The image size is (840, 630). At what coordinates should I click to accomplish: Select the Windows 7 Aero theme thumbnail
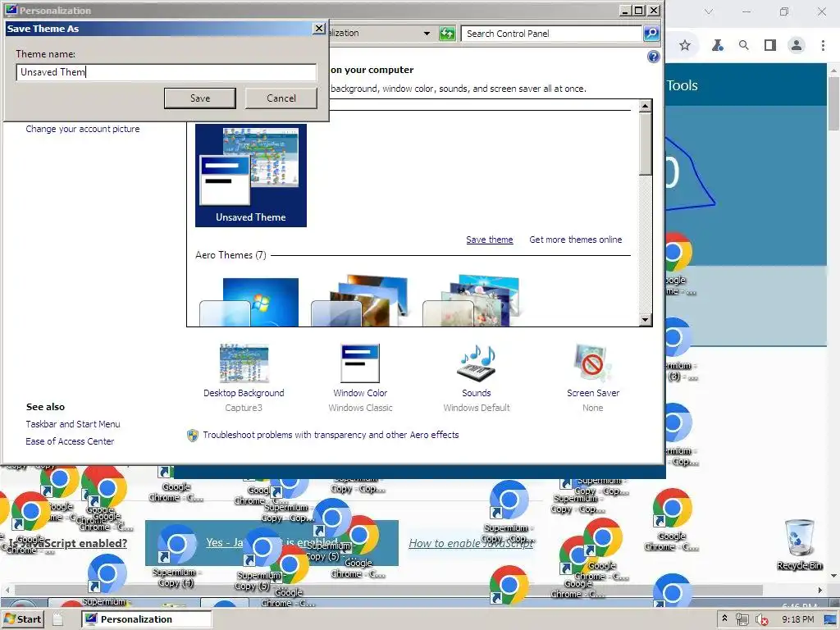coord(249,302)
